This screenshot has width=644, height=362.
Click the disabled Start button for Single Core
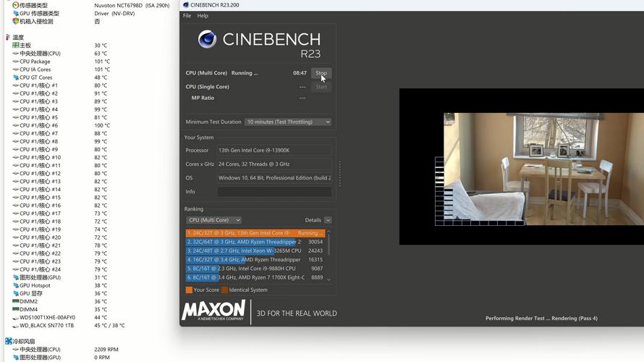pyautogui.click(x=321, y=87)
